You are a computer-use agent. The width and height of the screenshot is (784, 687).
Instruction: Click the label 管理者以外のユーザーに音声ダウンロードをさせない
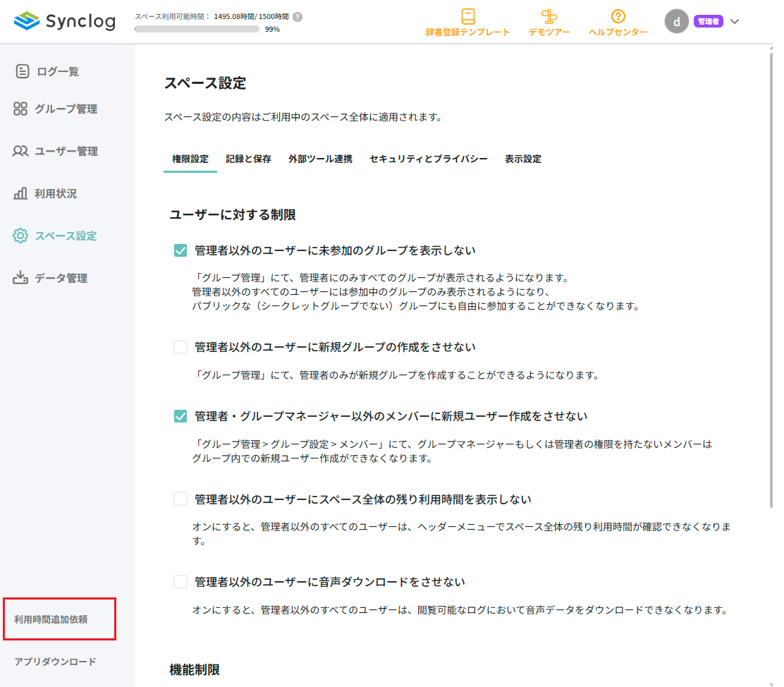tap(329, 582)
